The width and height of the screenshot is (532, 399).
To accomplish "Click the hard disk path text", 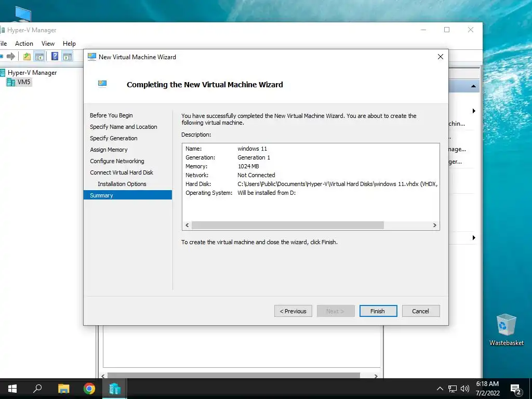I will pos(338,184).
